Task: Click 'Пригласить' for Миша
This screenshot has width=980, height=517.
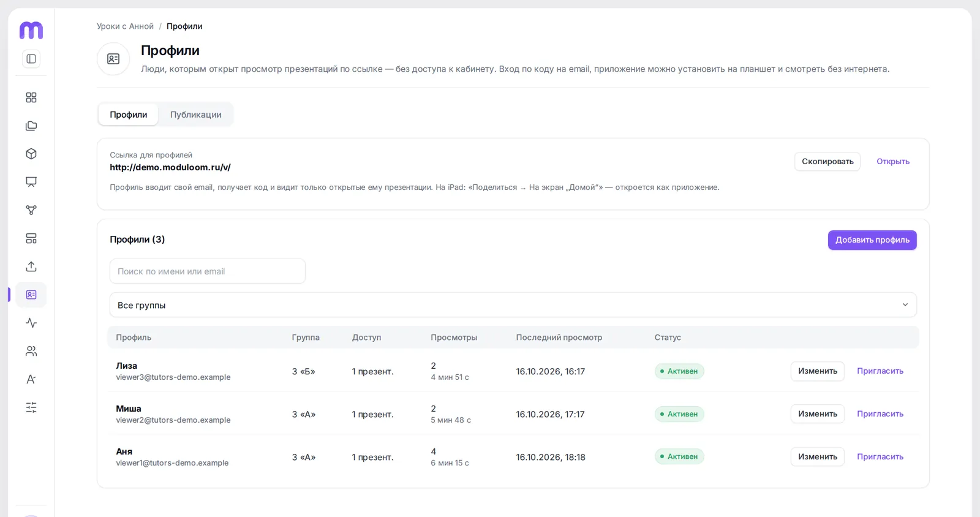Action: [880, 414]
